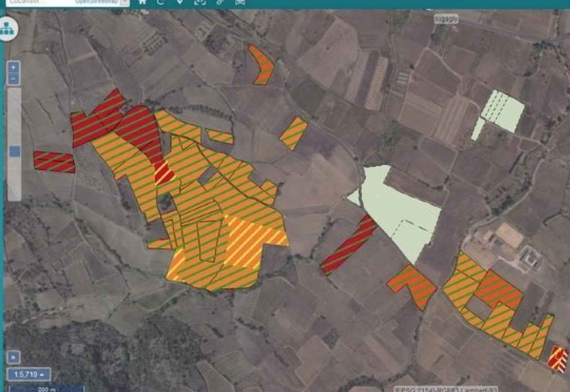Click the Localiser search field
Image resolution: width=570 pixels, height=392 pixels.
pos(40,2)
